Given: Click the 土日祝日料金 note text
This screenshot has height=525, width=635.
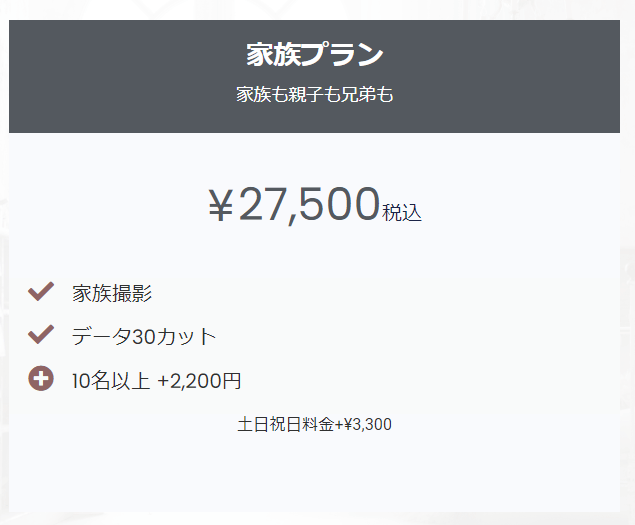Looking at the screenshot, I should click(286, 425).
